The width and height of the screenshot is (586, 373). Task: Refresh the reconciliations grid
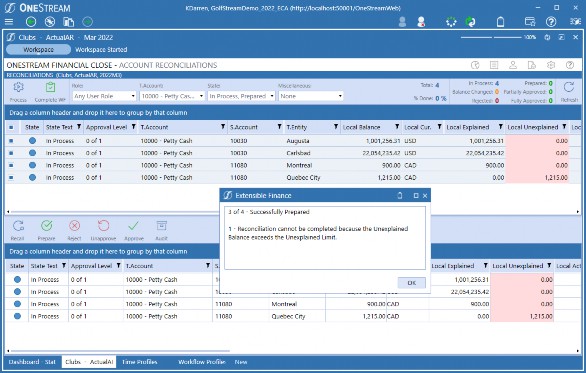569,88
